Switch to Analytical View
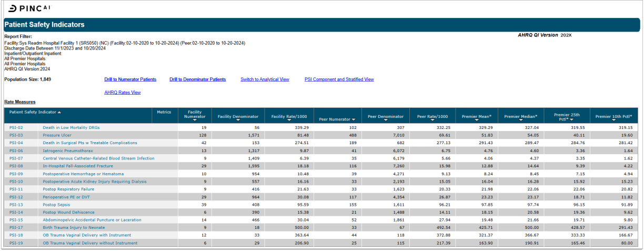Image resolution: width=644 pixels, height=251 pixels. coord(265,79)
